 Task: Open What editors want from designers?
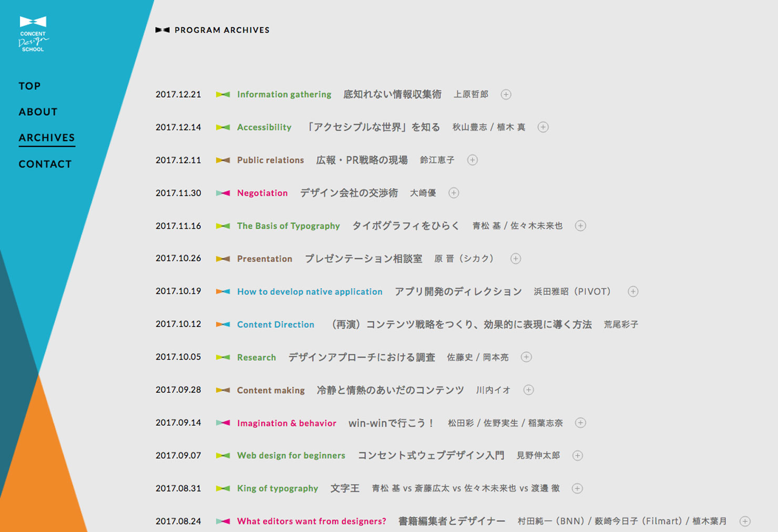[x=312, y=521]
